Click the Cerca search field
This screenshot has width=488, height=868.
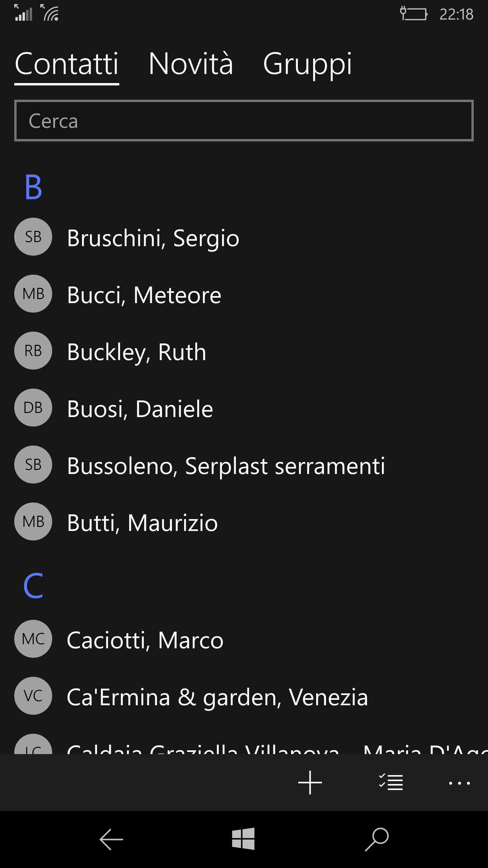click(244, 121)
